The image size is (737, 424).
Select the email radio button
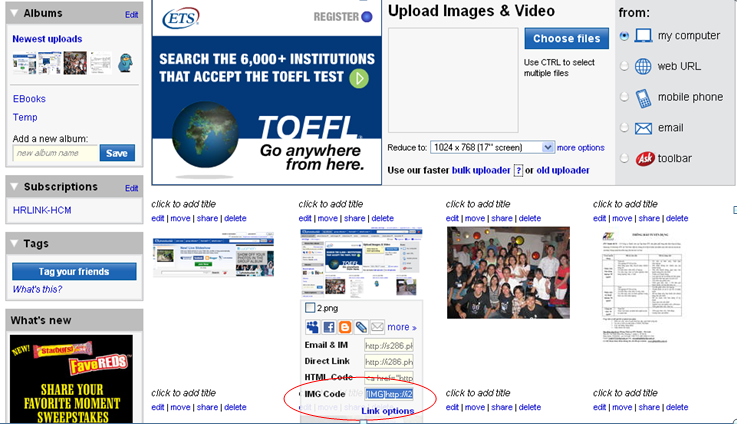[624, 127]
